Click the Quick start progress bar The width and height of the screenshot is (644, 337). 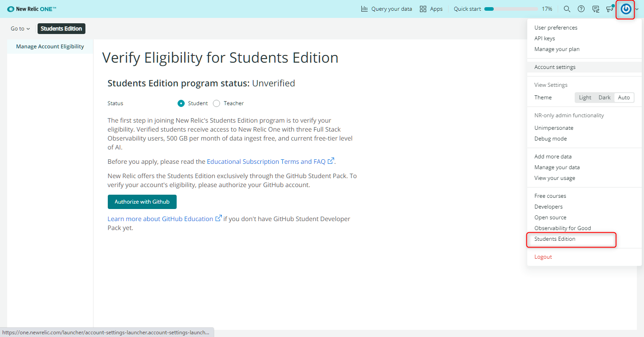click(x=511, y=9)
